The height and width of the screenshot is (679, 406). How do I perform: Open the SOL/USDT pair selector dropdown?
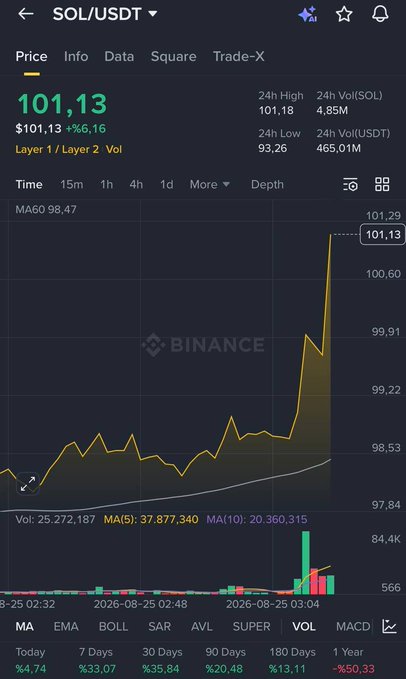105,14
